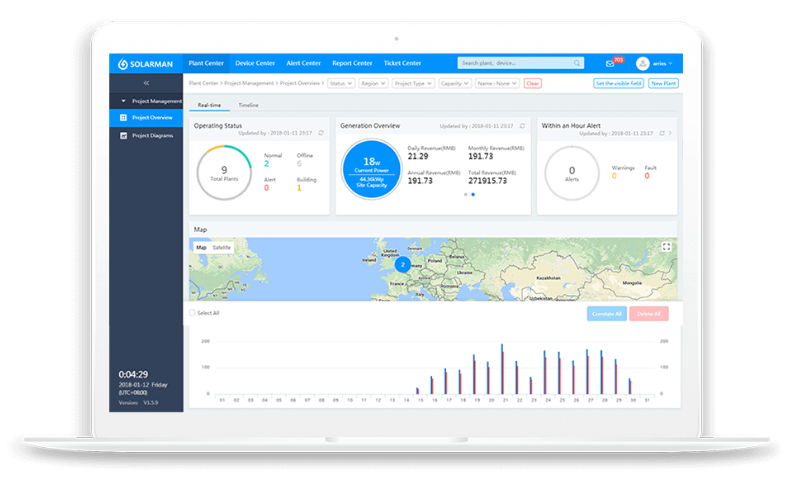The width and height of the screenshot is (801, 499).
Task: Click the search magnifier icon
Action: point(578,63)
